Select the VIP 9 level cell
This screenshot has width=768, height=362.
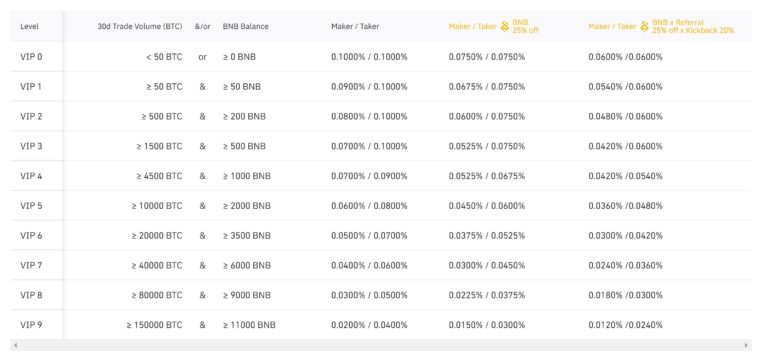31,325
